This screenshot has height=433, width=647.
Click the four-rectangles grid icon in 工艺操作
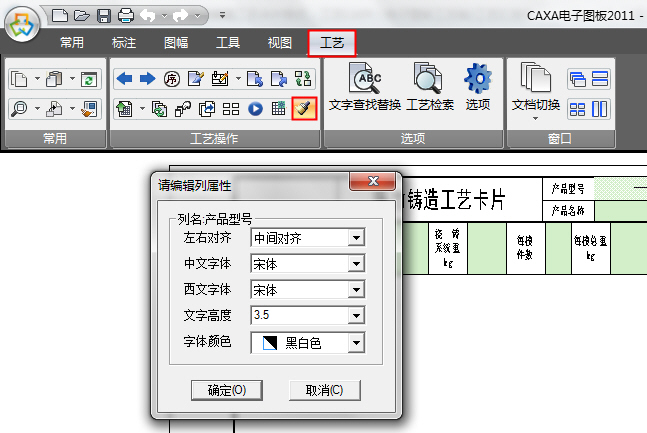pyautogui.click(x=231, y=109)
